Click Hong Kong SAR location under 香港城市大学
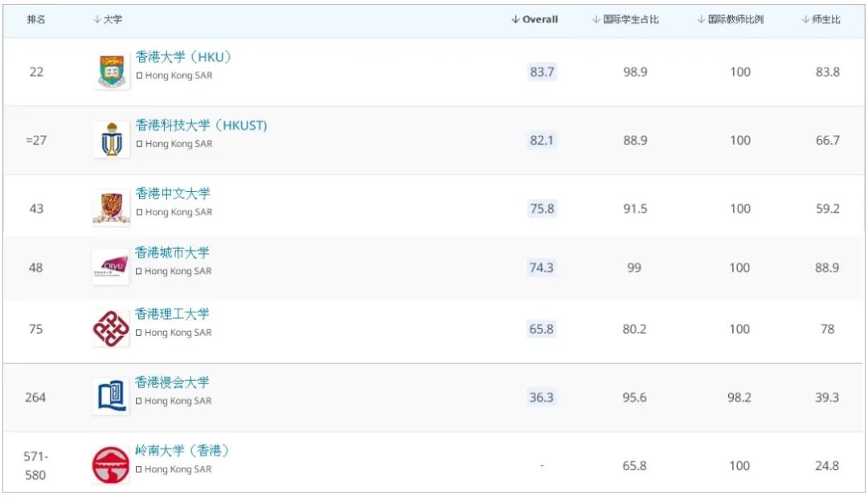868x499 pixels. point(174,271)
